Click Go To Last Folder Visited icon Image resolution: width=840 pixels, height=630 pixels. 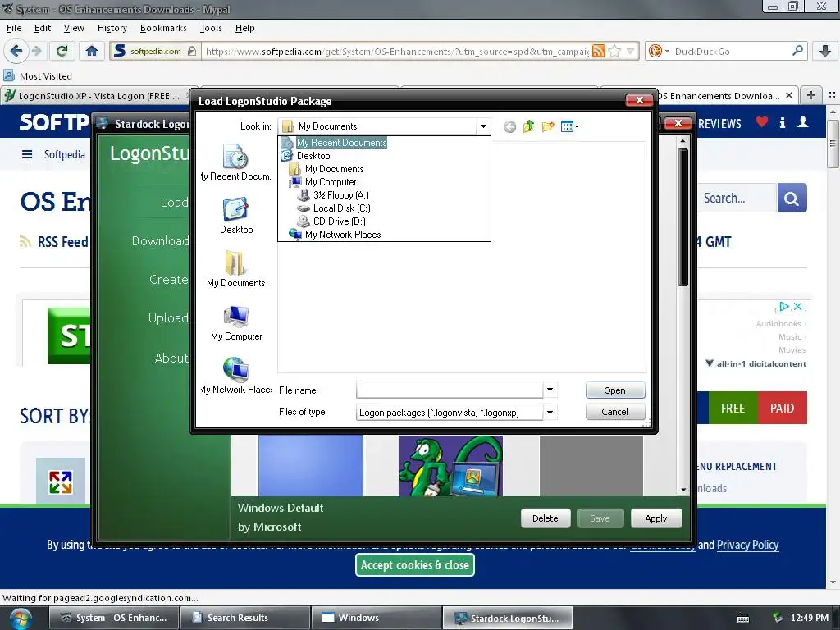pos(510,126)
